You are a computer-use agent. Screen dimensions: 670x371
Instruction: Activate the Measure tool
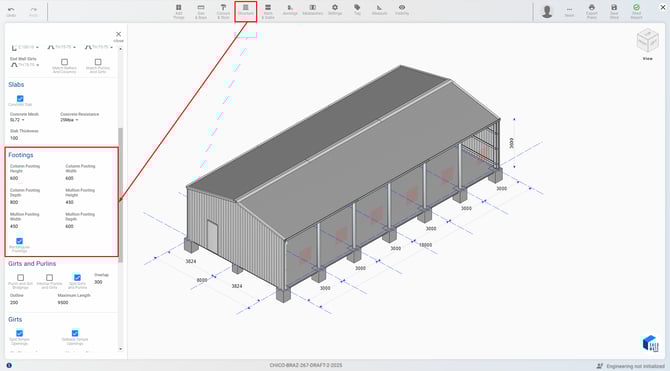point(379,10)
